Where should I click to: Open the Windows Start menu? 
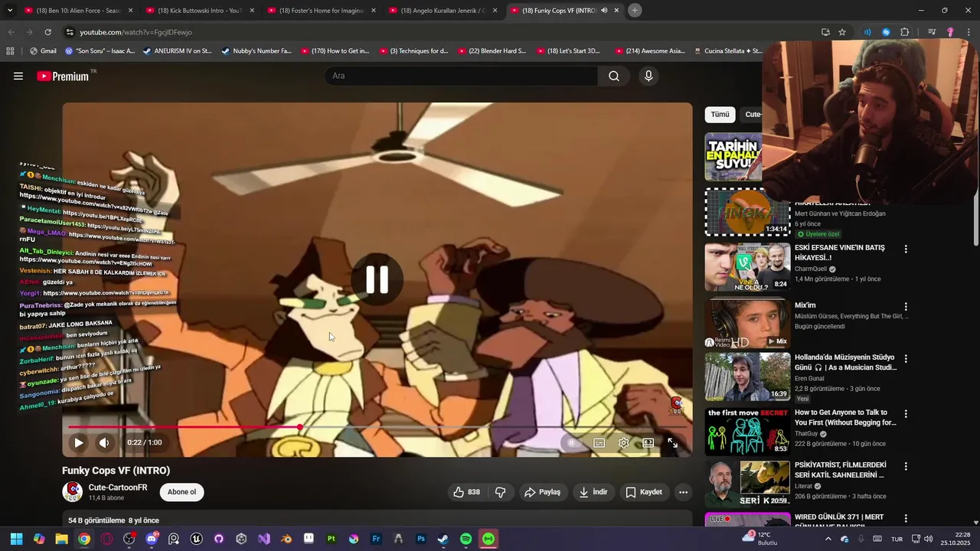[16, 539]
